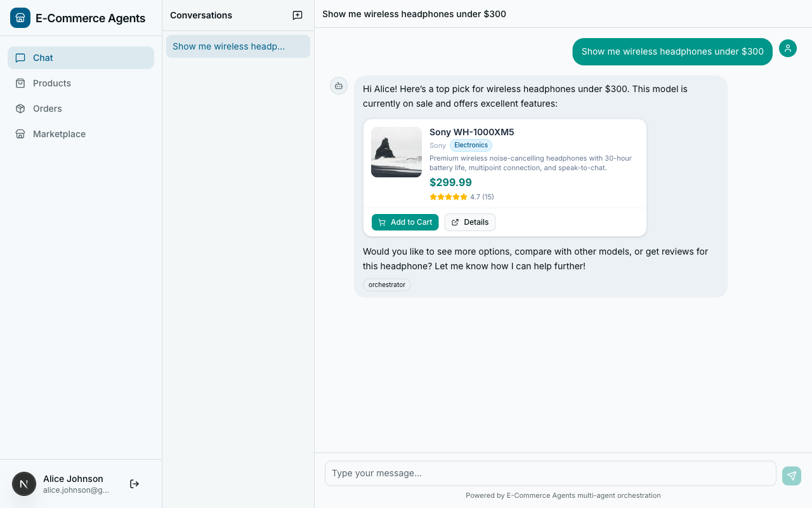This screenshot has height=508, width=812.
Task: Add Sony WH-1000XM5 to cart
Action: [x=405, y=222]
